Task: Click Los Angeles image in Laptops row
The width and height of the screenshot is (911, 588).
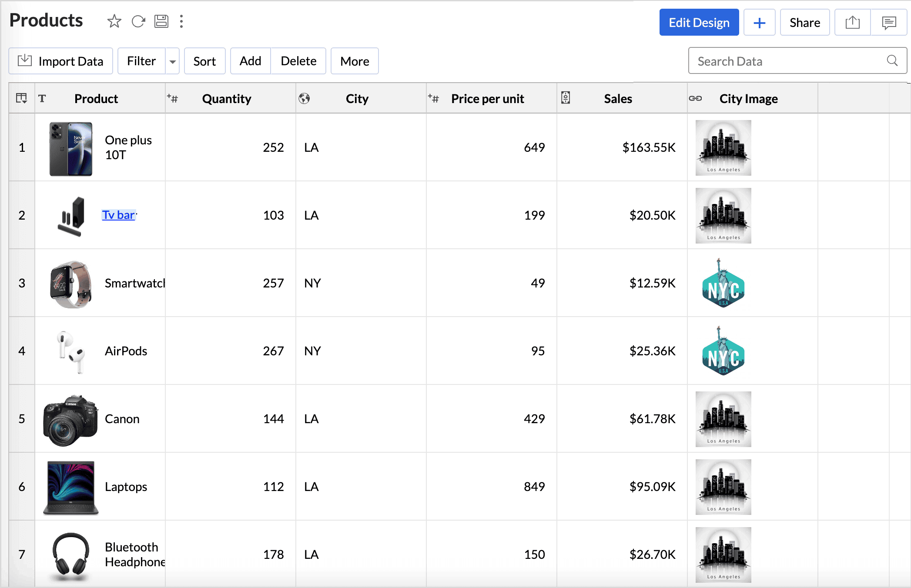Action: tap(723, 487)
